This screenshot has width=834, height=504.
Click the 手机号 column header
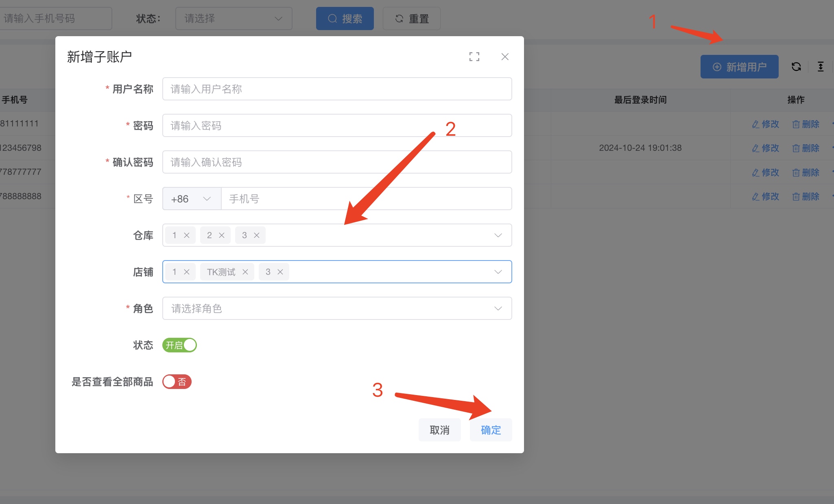tap(14, 100)
